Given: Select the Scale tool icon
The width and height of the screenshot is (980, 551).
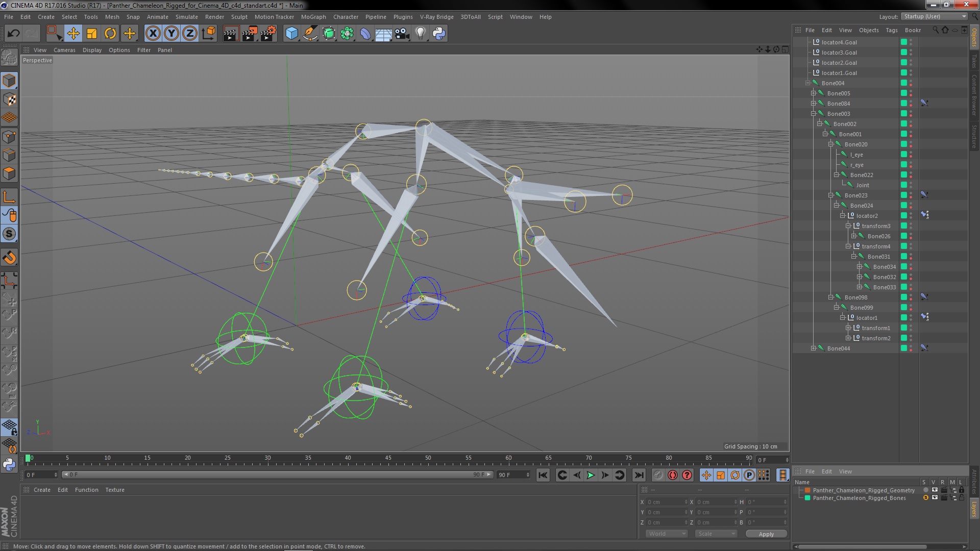Looking at the screenshot, I should [x=92, y=33].
